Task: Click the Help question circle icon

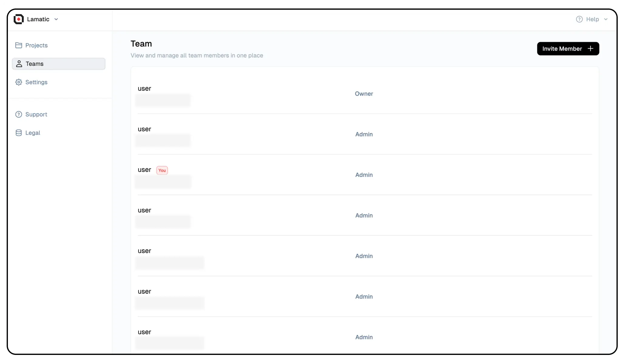Action: click(579, 19)
